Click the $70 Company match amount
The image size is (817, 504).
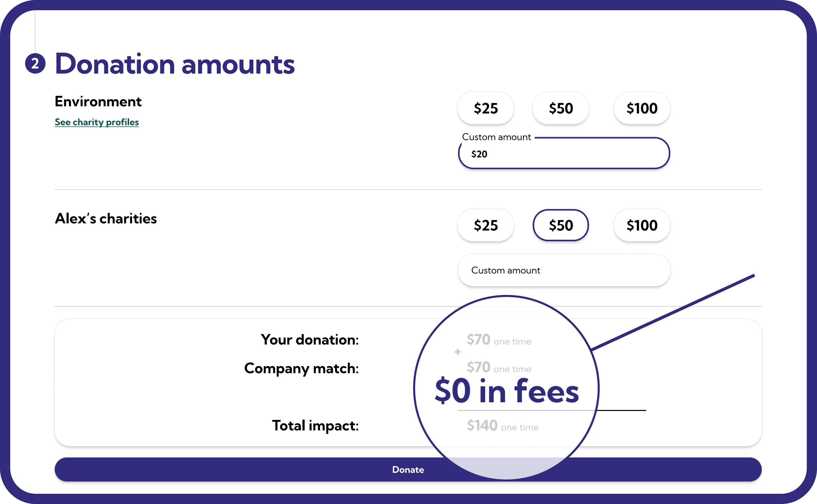tap(478, 367)
